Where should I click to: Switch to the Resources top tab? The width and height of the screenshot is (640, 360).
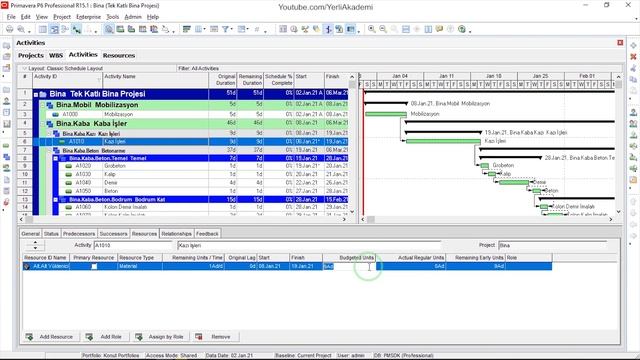pyautogui.click(x=119, y=55)
